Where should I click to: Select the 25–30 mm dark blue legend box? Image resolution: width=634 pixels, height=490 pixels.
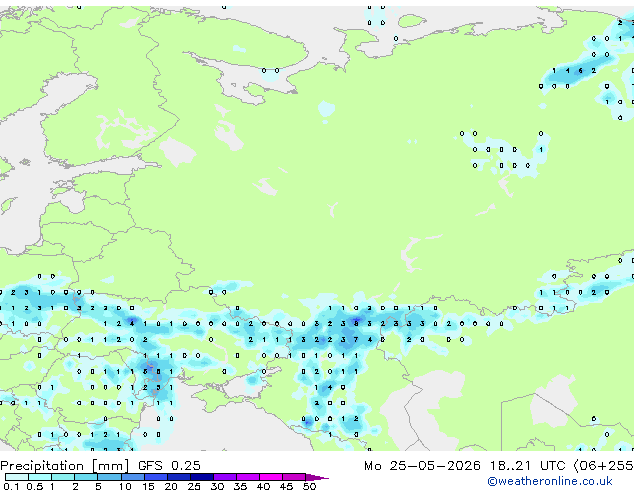pyautogui.click(x=202, y=477)
